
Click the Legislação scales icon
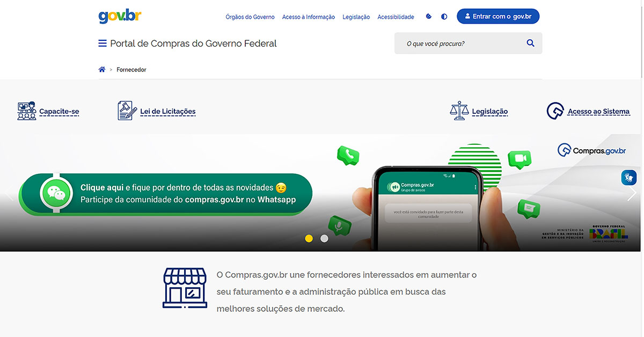[x=459, y=111]
